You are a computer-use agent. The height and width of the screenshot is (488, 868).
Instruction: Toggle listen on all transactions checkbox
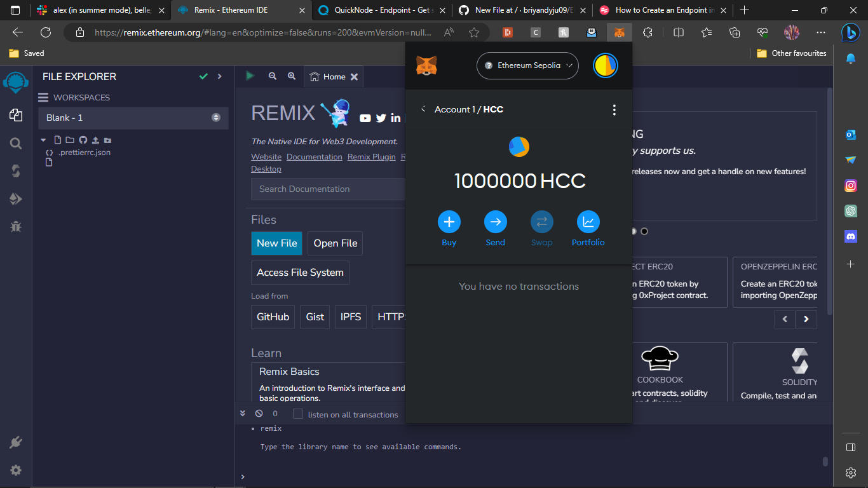(298, 414)
